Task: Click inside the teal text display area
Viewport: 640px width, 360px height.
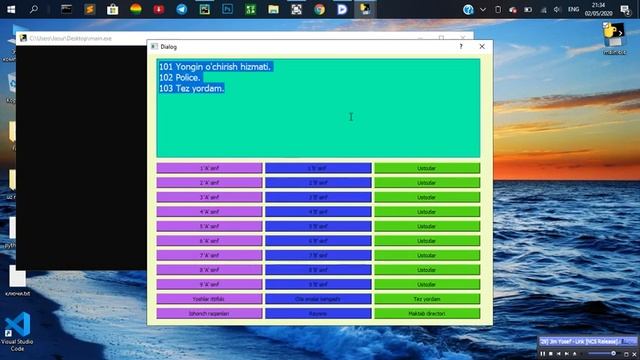Action: click(318, 108)
